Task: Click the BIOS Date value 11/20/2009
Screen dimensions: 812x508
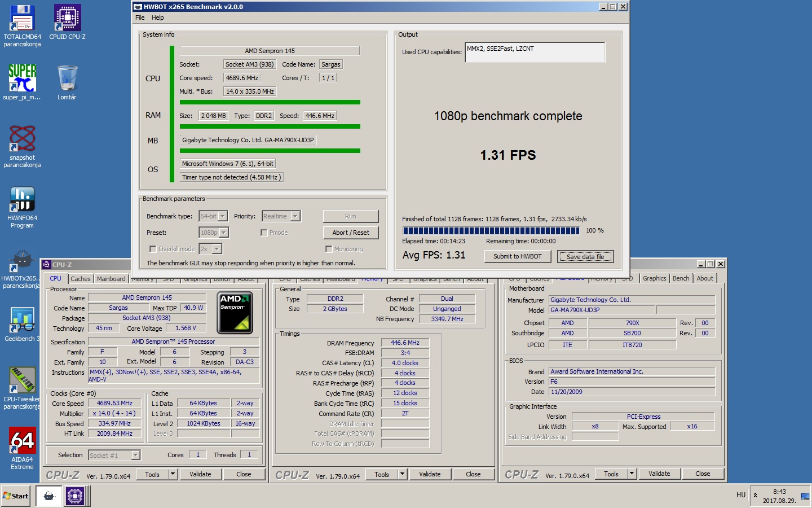Action: coord(632,392)
